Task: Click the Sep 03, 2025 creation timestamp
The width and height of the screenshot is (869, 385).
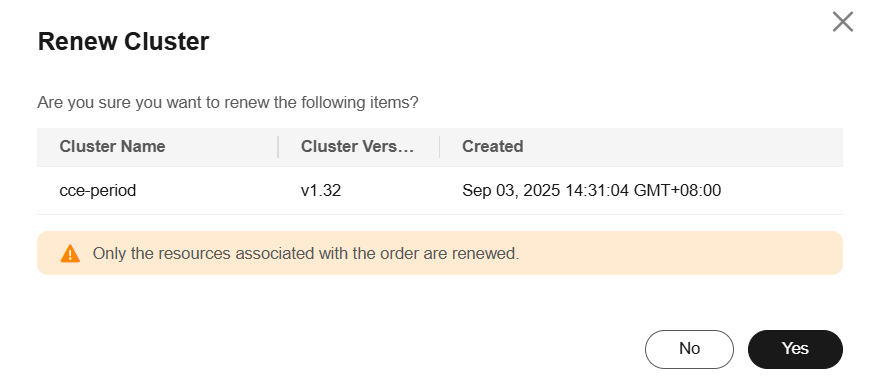Action: (x=591, y=191)
